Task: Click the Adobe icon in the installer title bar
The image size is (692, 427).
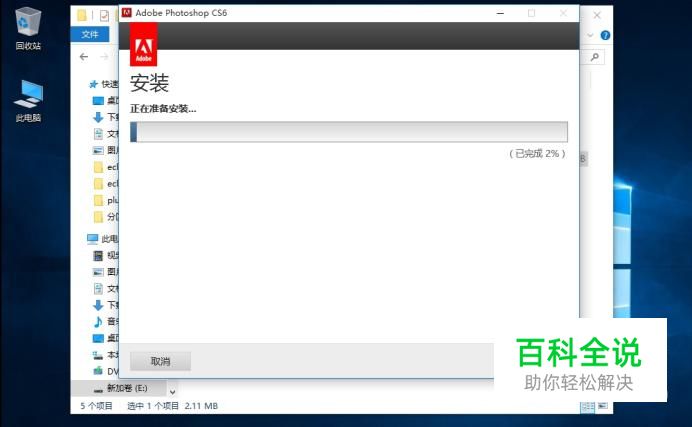Action: tap(127, 13)
